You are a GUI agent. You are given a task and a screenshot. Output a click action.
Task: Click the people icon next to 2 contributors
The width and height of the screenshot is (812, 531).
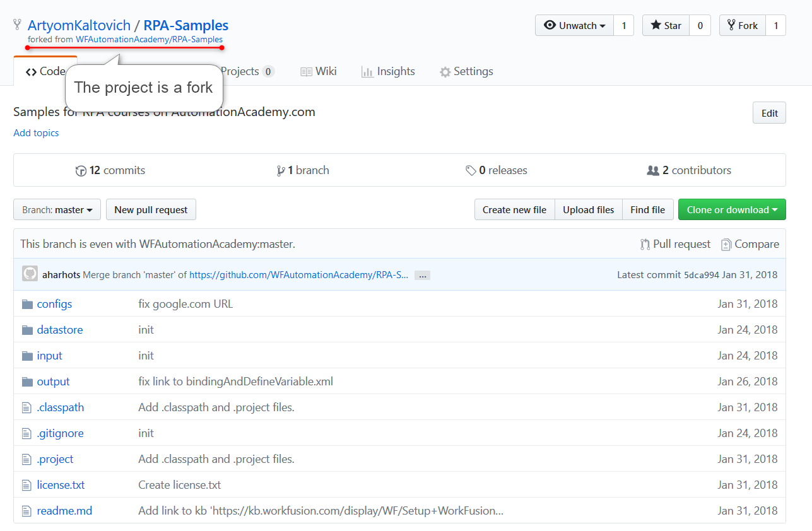[x=653, y=170]
